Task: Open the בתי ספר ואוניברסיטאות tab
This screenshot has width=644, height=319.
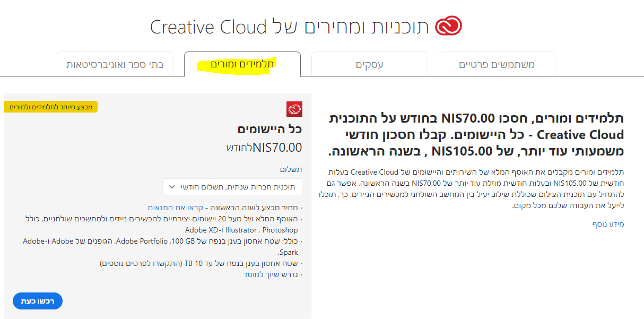Action: (115, 64)
